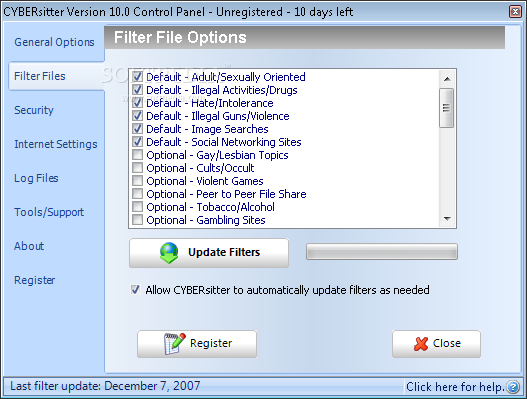Open the Log Files tab
The image size is (527, 399).
point(36,178)
